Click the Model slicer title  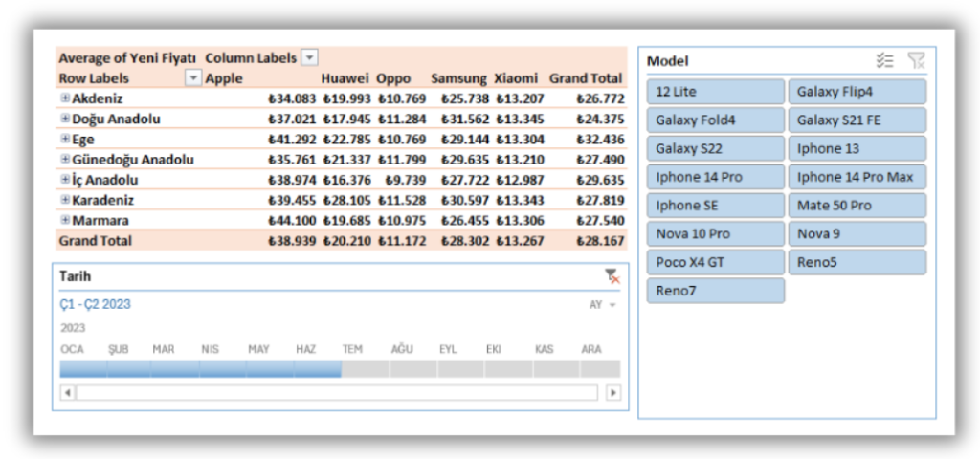[667, 61]
